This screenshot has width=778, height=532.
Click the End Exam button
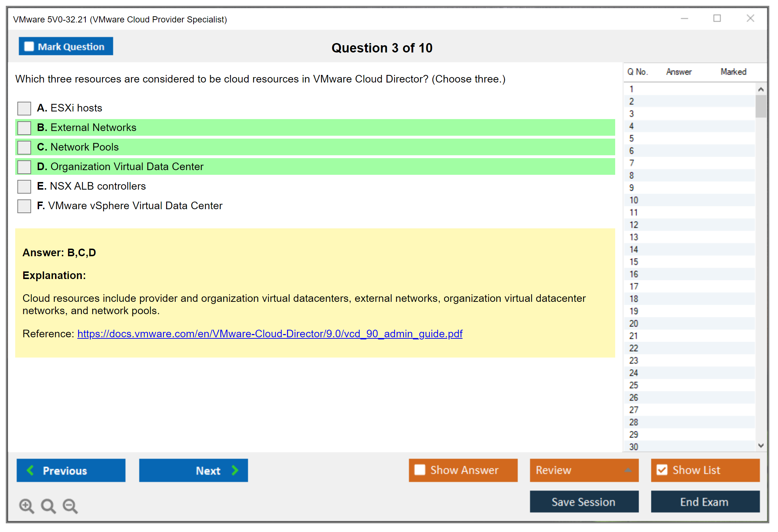click(x=705, y=502)
